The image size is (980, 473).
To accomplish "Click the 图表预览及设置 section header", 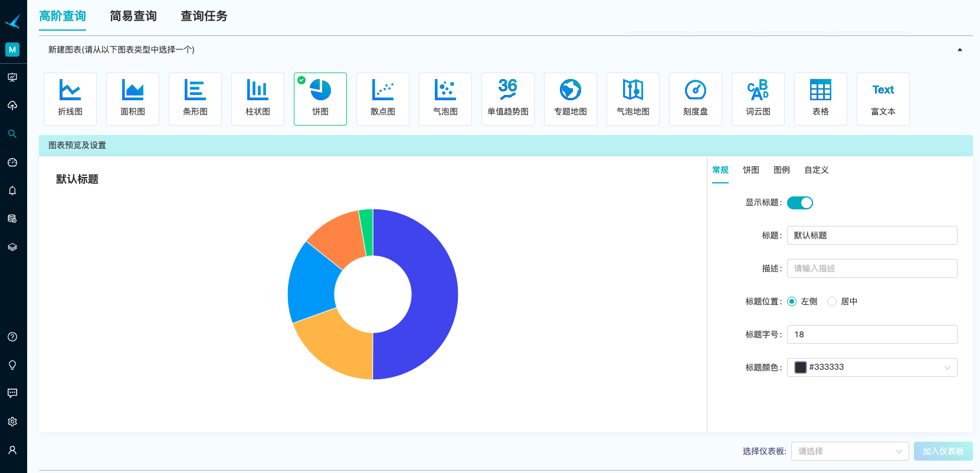I will 506,146.
